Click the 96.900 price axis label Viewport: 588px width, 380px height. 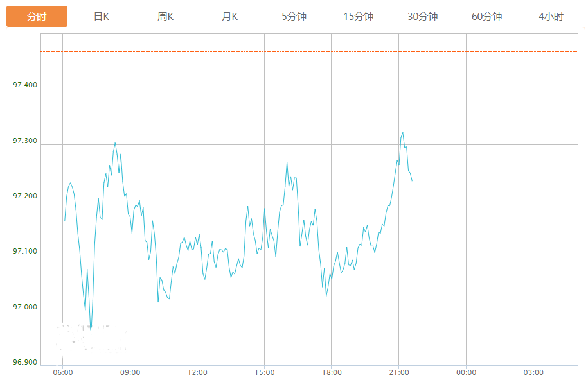click(x=25, y=362)
